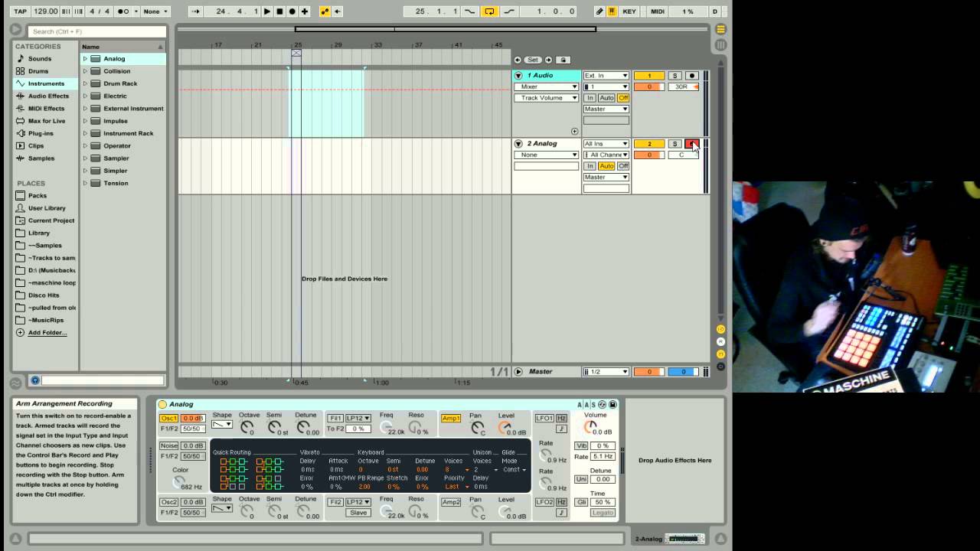Image resolution: width=980 pixels, height=551 pixels.
Task: Jump to previous locator arrow
Action: pos(518,60)
